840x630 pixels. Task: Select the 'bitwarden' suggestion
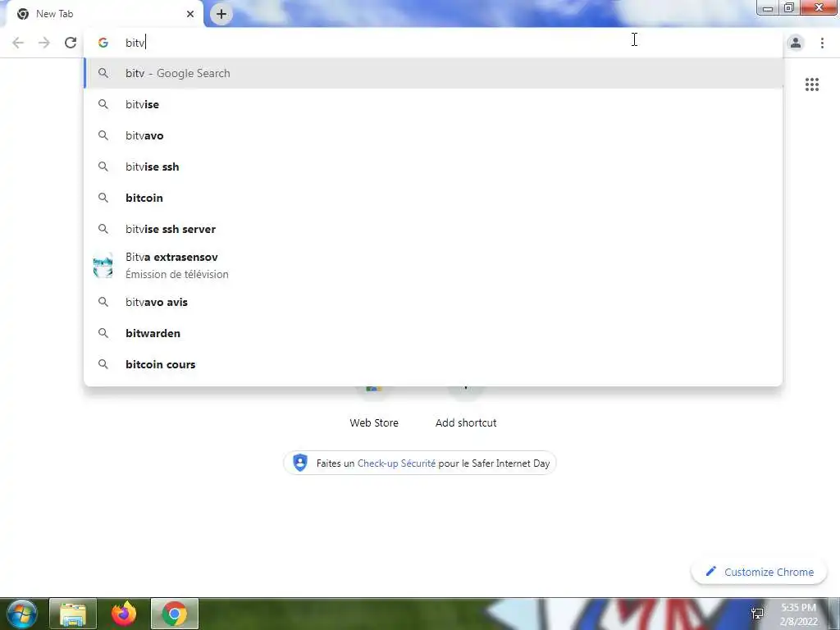[x=433, y=333]
